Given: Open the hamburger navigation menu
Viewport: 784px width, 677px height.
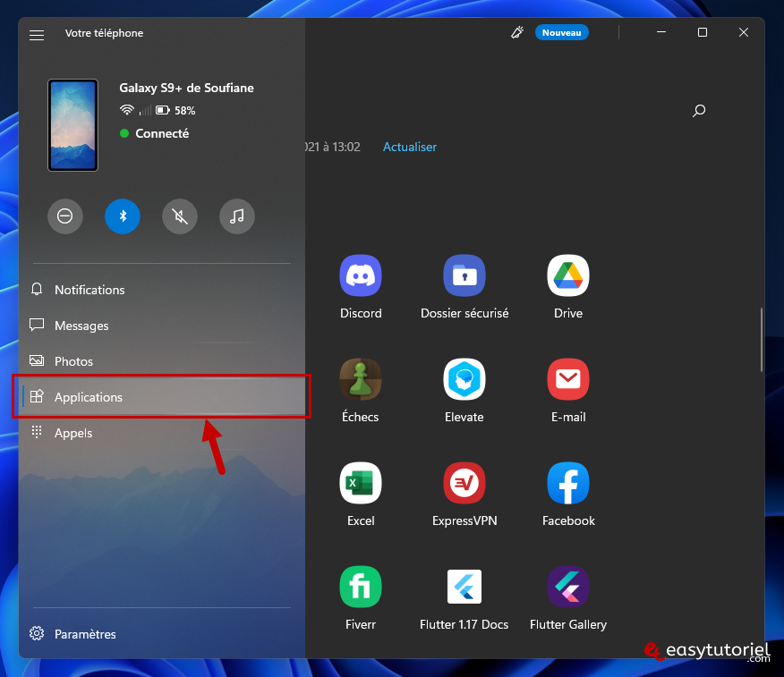Looking at the screenshot, I should (x=37, y=35).
